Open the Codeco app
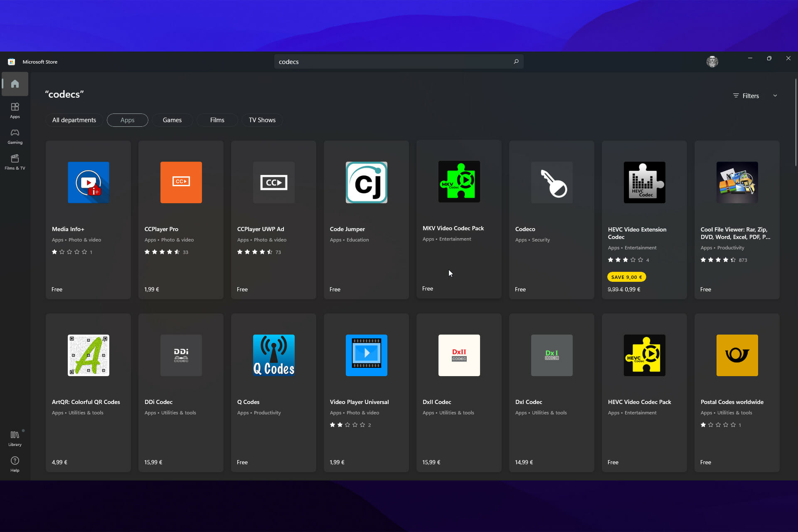Image resolution: width=798 pixels, height=532 pixels. click(x=551, y=219)
